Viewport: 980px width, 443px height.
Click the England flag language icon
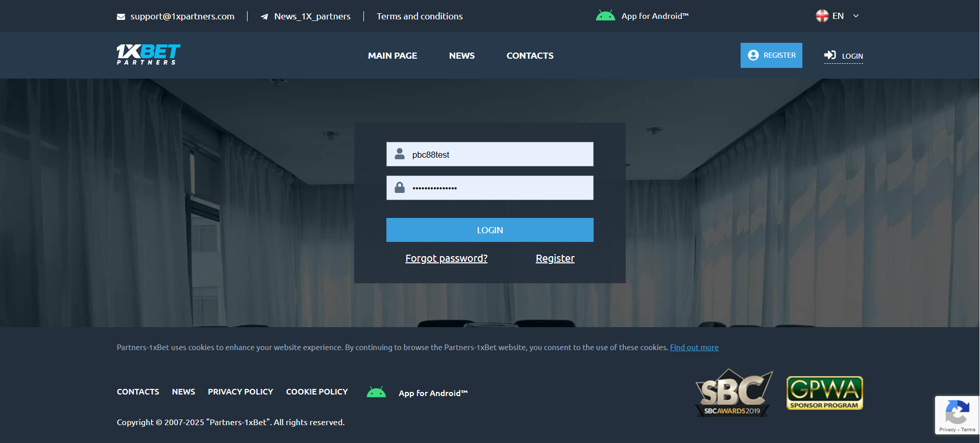(822, 16)
